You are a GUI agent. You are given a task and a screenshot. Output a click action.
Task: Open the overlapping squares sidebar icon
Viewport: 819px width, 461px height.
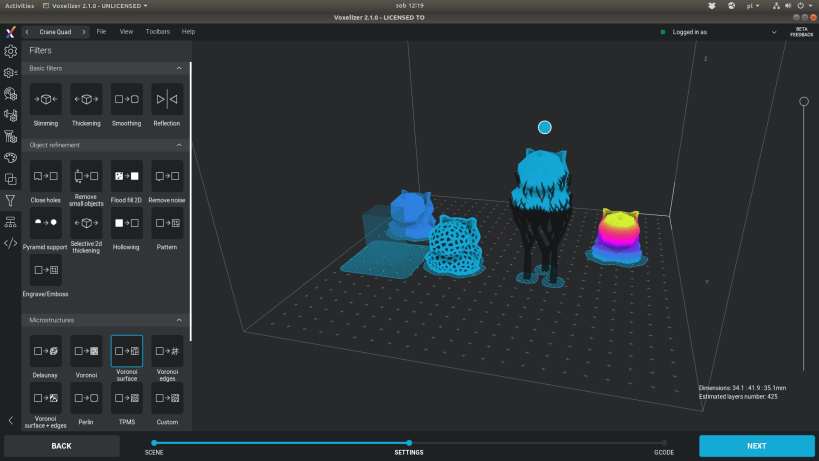[x=10, y=179]
